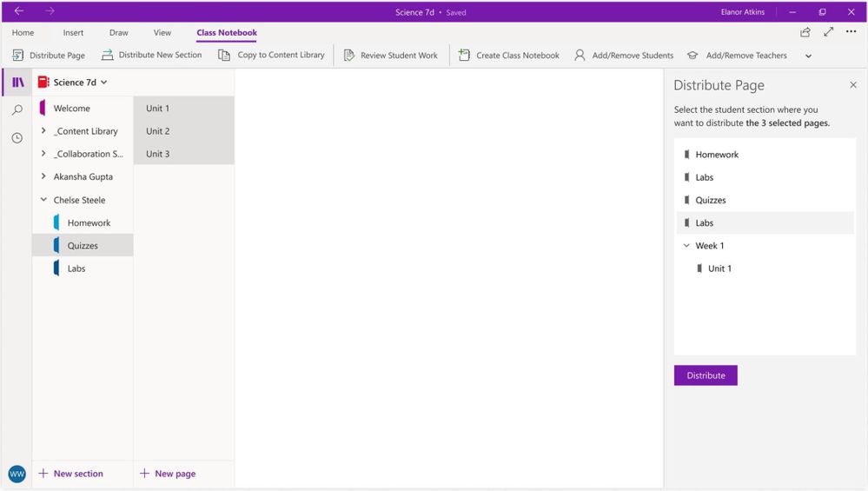Collapse Chelse Steele's section group

(x=43, y=199)
